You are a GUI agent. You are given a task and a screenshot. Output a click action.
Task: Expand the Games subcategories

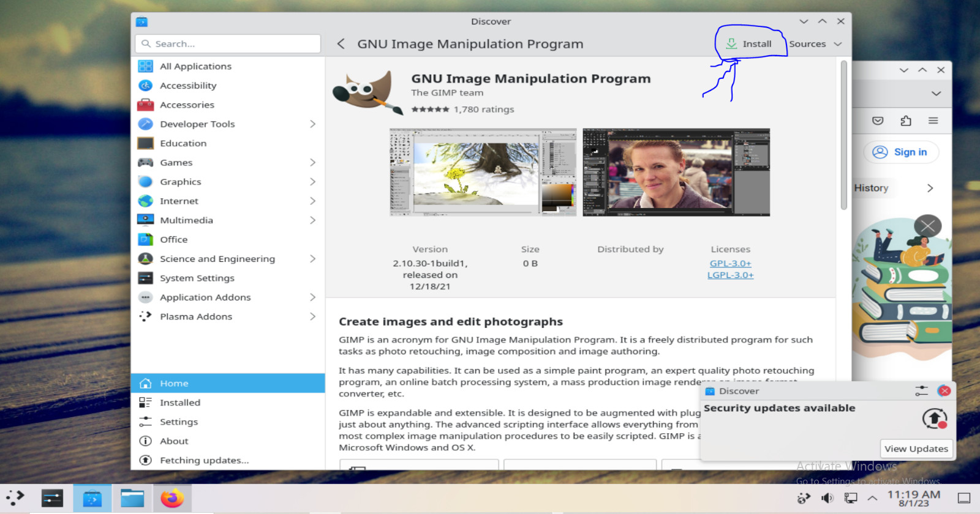coord(312,163)
